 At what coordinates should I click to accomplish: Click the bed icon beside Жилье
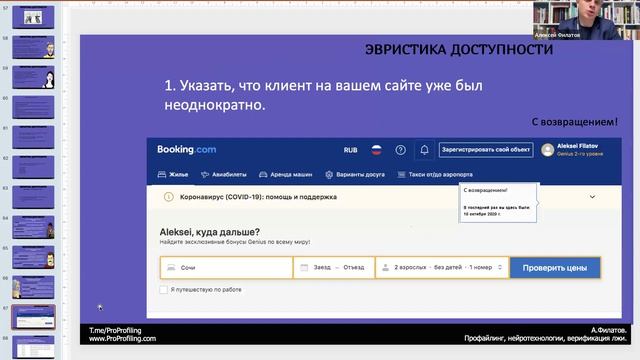pyautogui.click(x=162, y=174)
